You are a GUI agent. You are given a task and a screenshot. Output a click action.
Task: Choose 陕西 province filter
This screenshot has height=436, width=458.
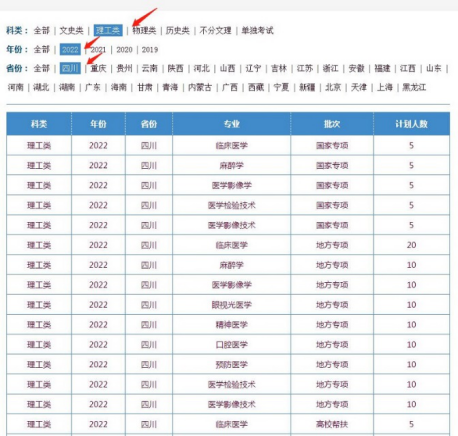(x=176, y=69)
